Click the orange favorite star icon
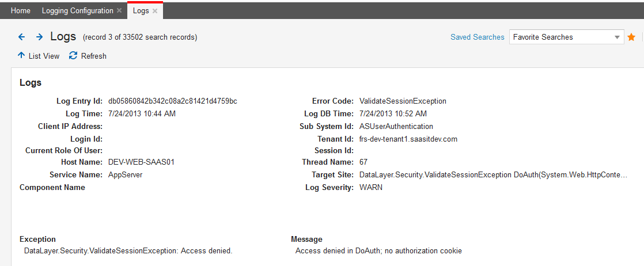 [631, 37]
